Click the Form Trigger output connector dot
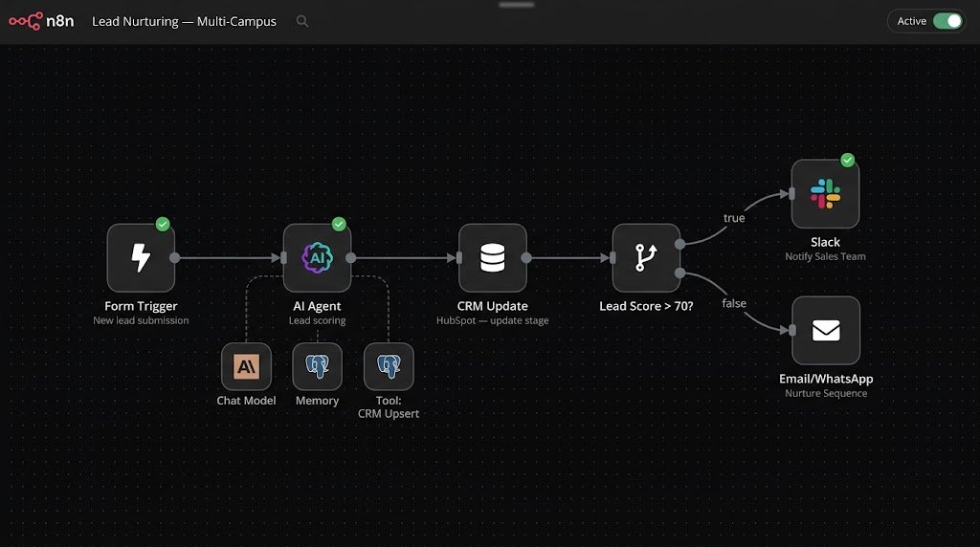 [x=175, y=258]
